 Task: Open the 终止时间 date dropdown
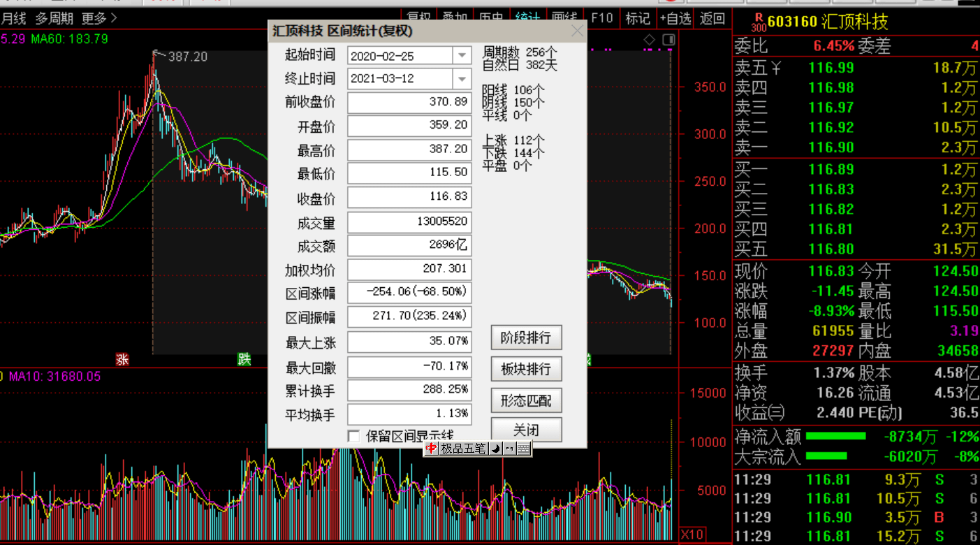tap(460, 78)
